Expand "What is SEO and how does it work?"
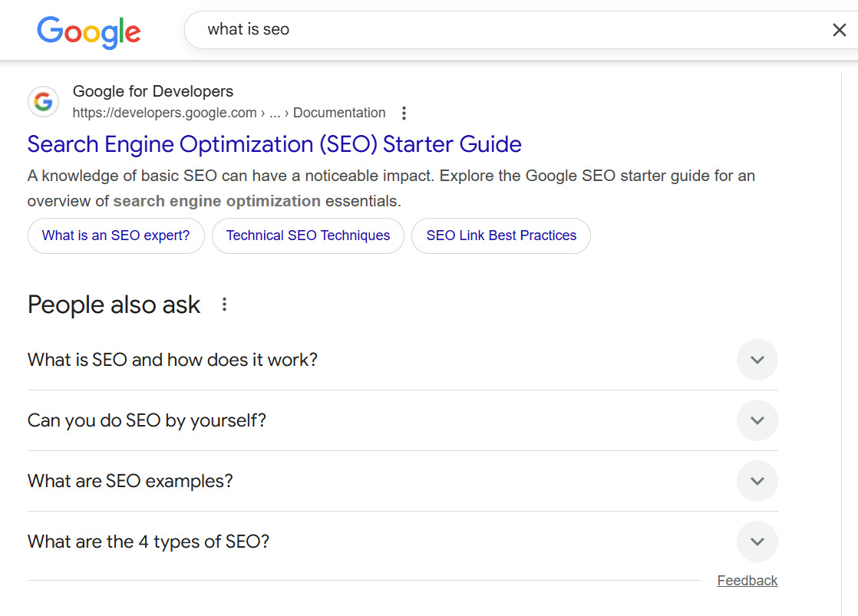This screenshot has height=616, width=858. 757,360
